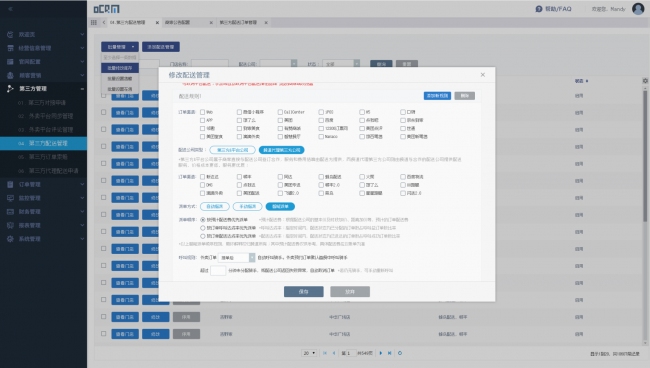Click the table settings gear icon
Image resolution: width=650 pixels, height=368 pixels.
[645, 81]
